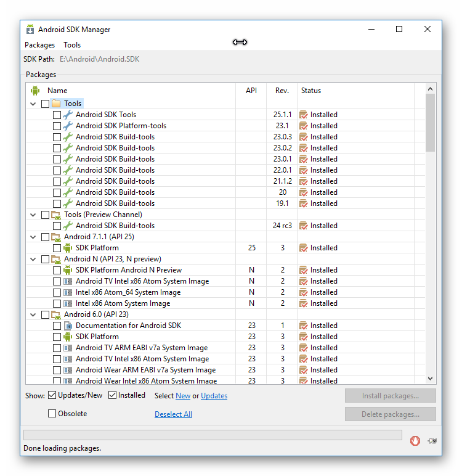Collapse the Android N (API 23, N preview) group
Image resolution: width=462 pixels, height=476 pixels.
[x=33, y=259]
